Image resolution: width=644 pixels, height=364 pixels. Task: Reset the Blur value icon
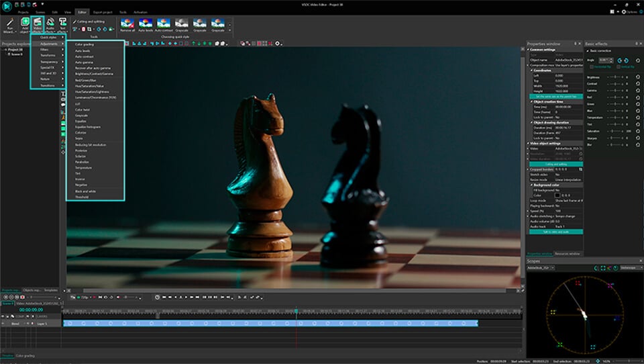tap(638, 145)
